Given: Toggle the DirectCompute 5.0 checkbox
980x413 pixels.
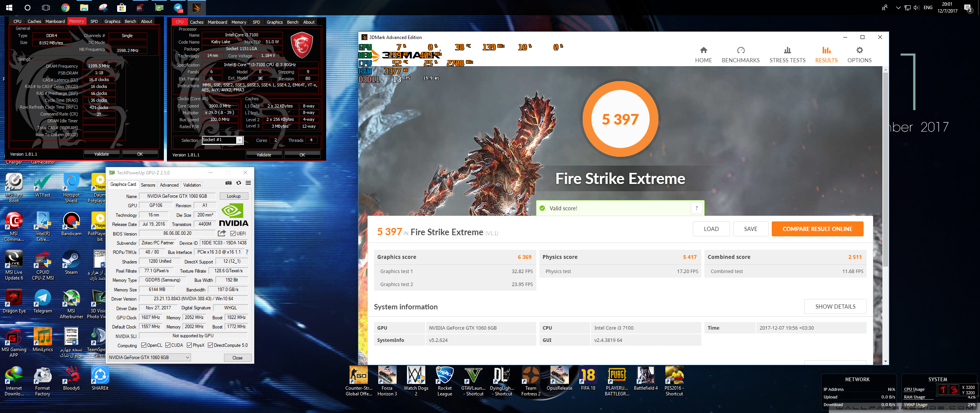Looking at the screenshot, I should tap(211, 345).
